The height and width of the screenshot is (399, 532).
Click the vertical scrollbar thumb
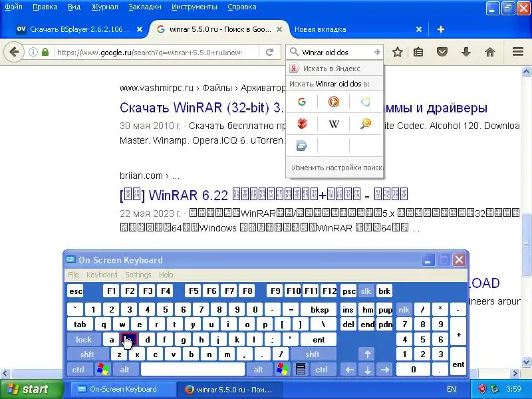coord(526,245)
